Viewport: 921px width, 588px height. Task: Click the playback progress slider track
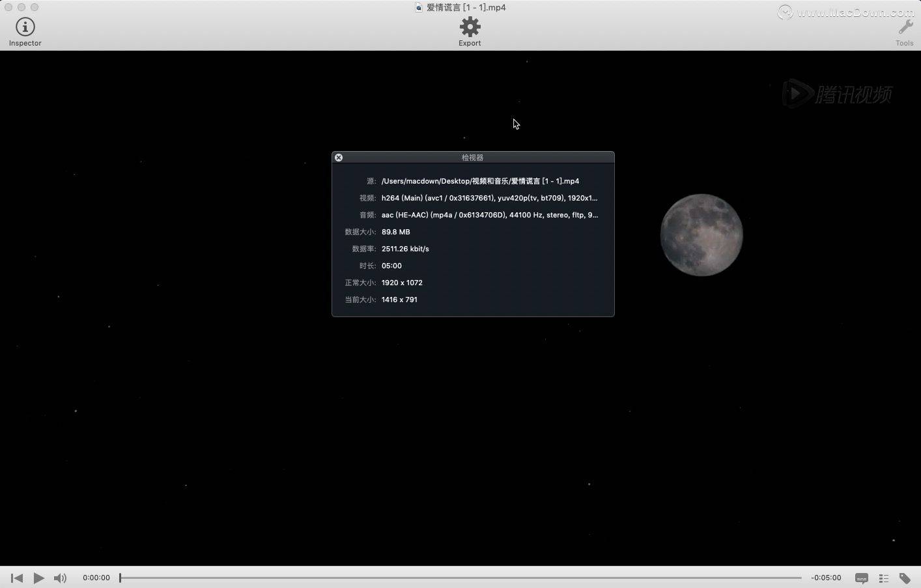[x=460, y=578]
